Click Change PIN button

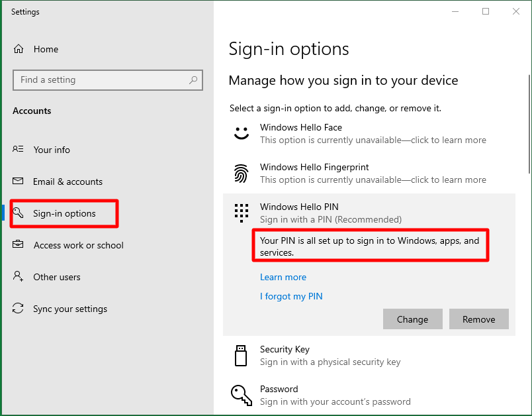point(413,319)
